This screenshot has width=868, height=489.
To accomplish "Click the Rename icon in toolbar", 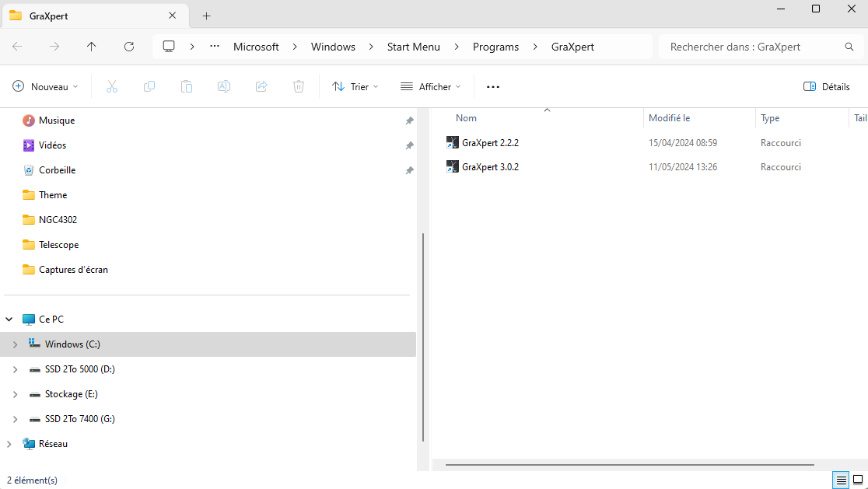I will (224, 86).
